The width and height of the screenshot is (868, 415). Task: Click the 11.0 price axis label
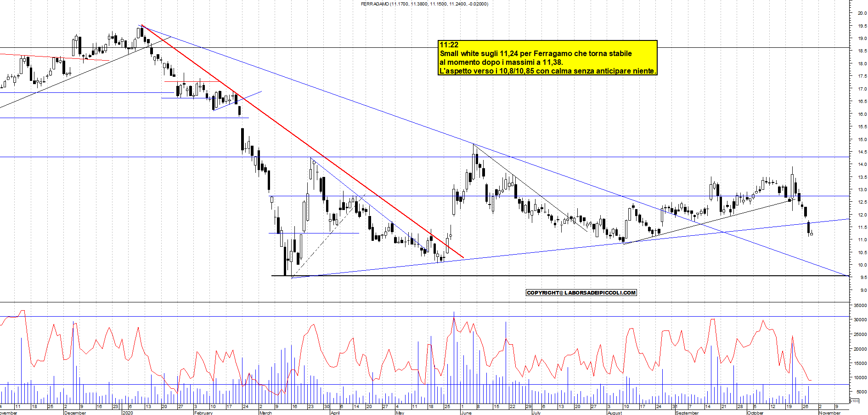coord(862,240)
